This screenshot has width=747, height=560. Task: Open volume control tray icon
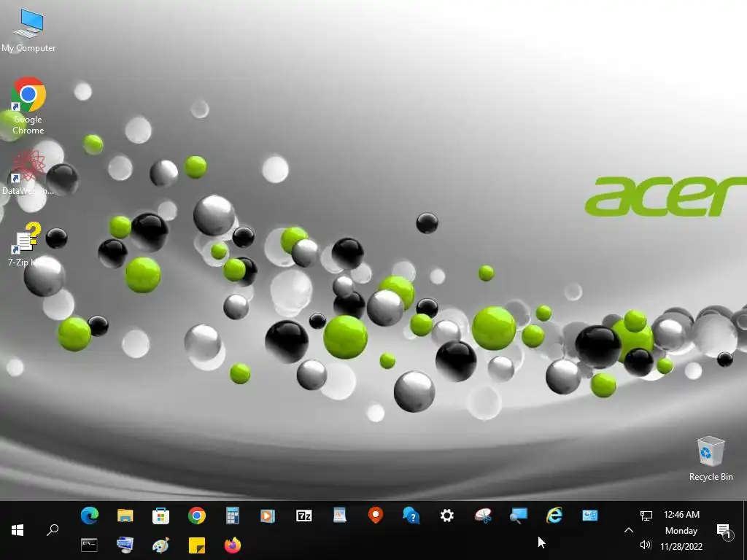click(646, 545)
